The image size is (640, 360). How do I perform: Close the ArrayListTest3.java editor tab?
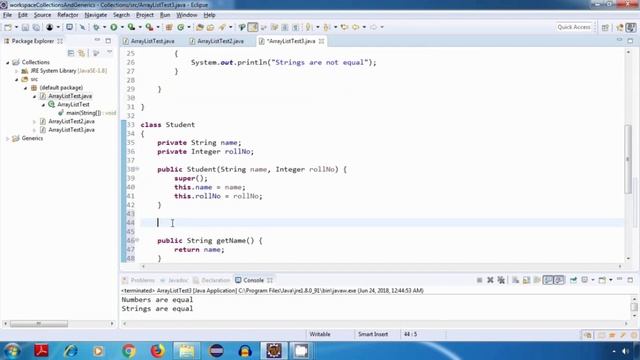322,41
